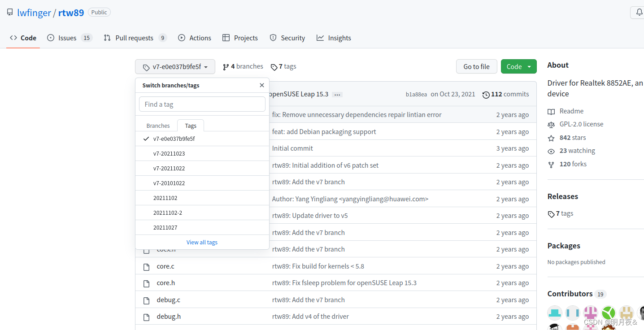Select tag 20211102-2

pyautogui.click(x=202, y=213)
